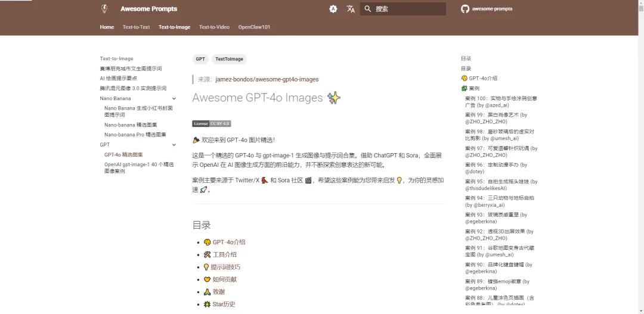Click the Awesome Prompts logo icon
644x314 pixels.
click(x=104, y=8)
